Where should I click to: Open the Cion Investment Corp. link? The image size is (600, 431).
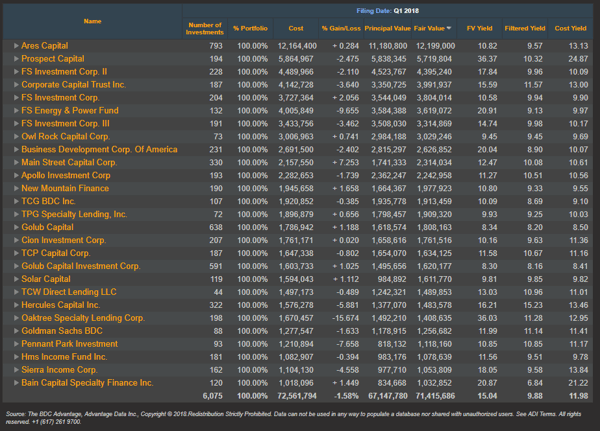click(x=64, y=240)
